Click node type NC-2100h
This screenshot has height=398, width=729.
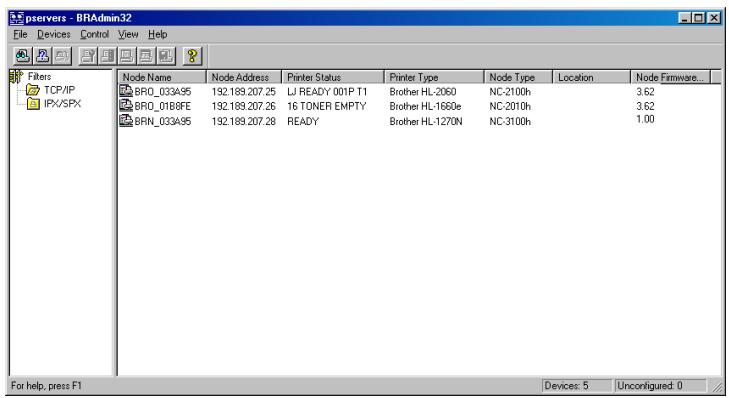point(510,92)
